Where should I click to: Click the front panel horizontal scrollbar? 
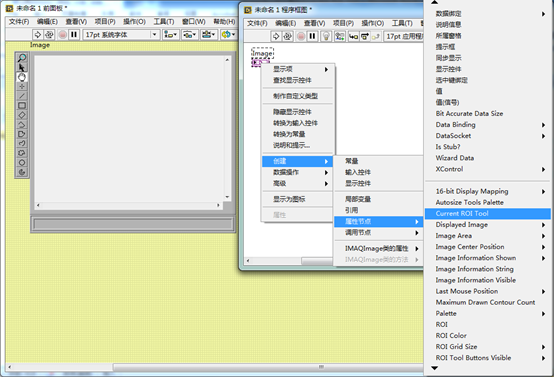pos(215,367)
